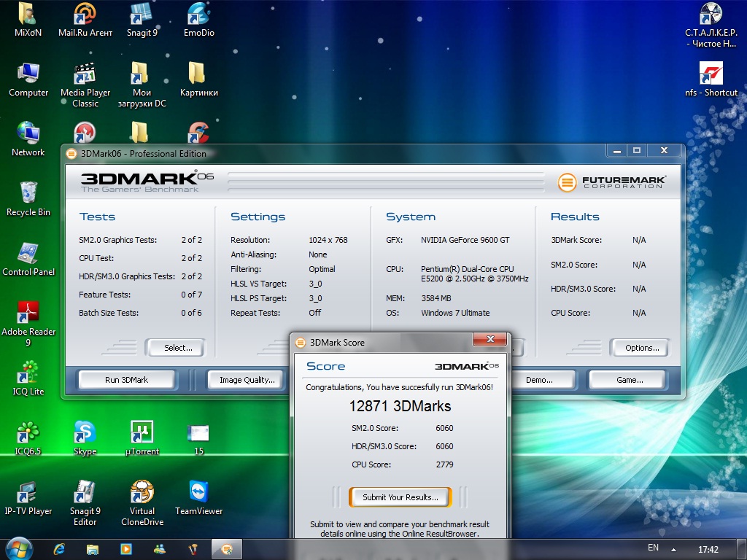Open the Recycle Bin
The width and height of the screenshot is (747, 560).
pos(28,199)
